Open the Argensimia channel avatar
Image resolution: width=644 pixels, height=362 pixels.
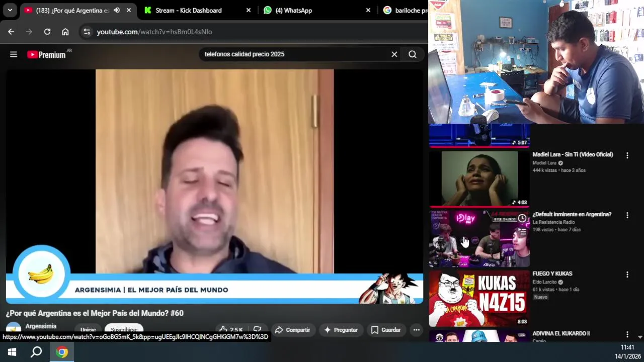pos(14,328)
